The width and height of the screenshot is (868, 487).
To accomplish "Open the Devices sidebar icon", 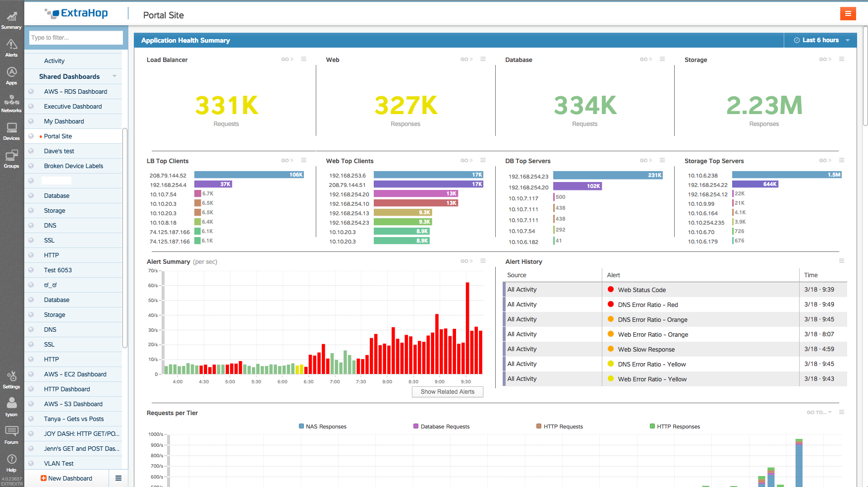I will (11, 131).
